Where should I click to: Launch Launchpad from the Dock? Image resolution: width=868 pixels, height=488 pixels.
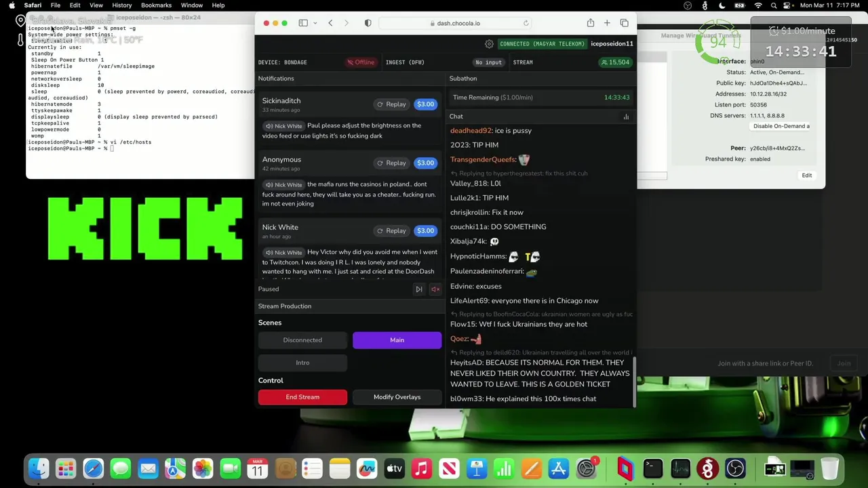coord(66,468)
